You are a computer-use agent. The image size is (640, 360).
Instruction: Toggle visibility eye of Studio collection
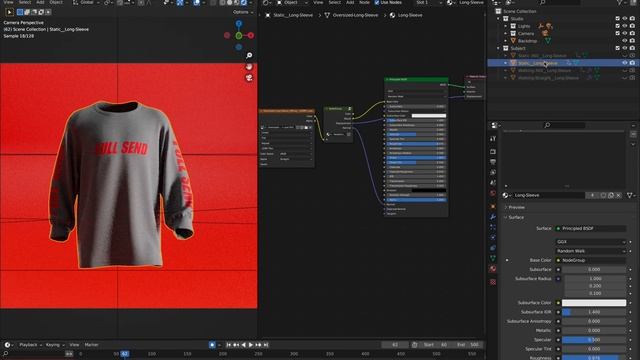[624, 19]
